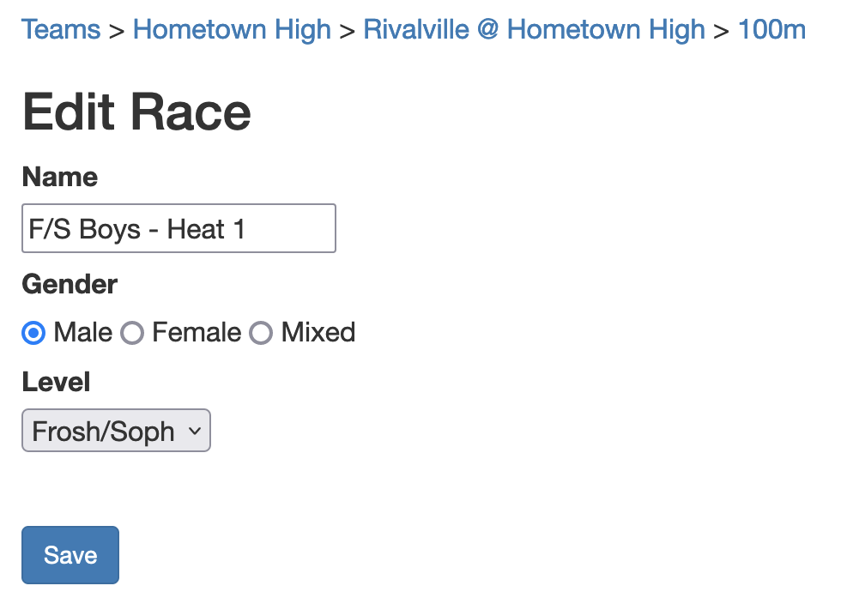
Task: Go to the 100m event page
Action: click(771, 29)
